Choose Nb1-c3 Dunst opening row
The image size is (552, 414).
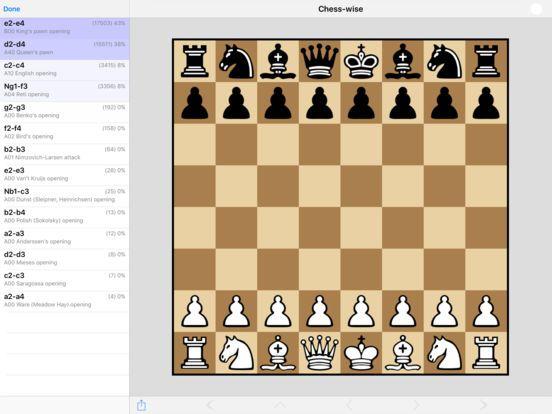pyautogui.click(x=65, y=196)
